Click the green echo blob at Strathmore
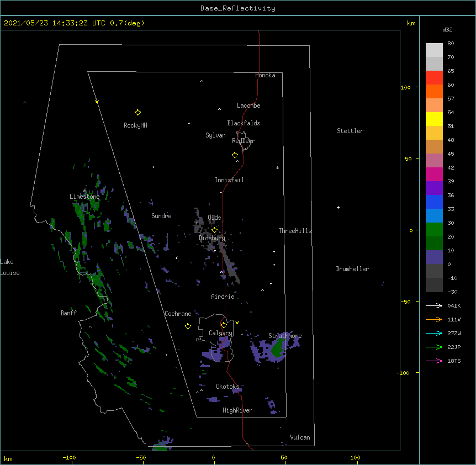The image size is (476, 465). [277, 348]
